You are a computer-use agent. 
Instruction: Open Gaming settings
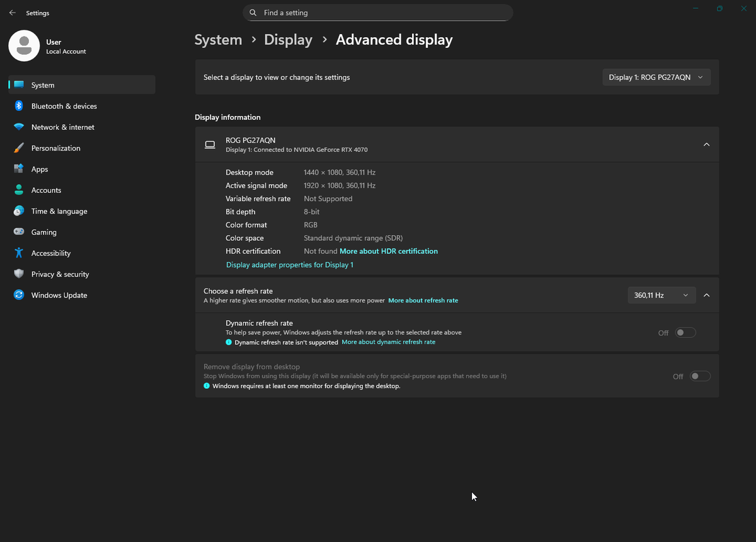click(82, 232)
